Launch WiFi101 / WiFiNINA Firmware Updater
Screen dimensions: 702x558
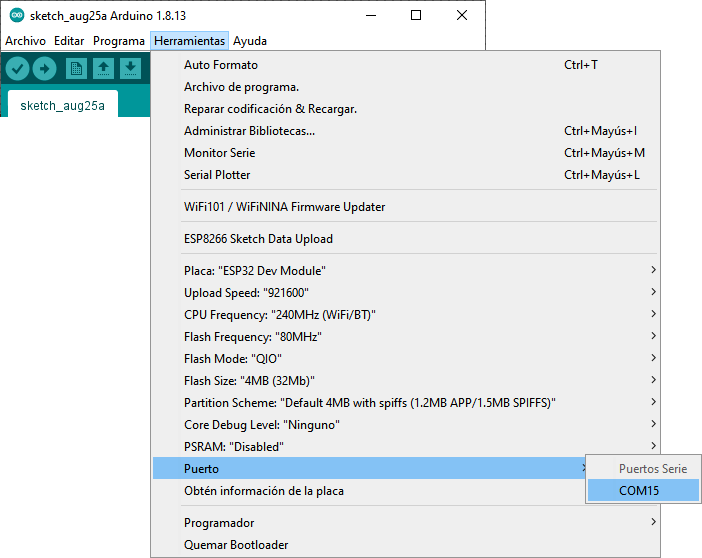(406, 206)
